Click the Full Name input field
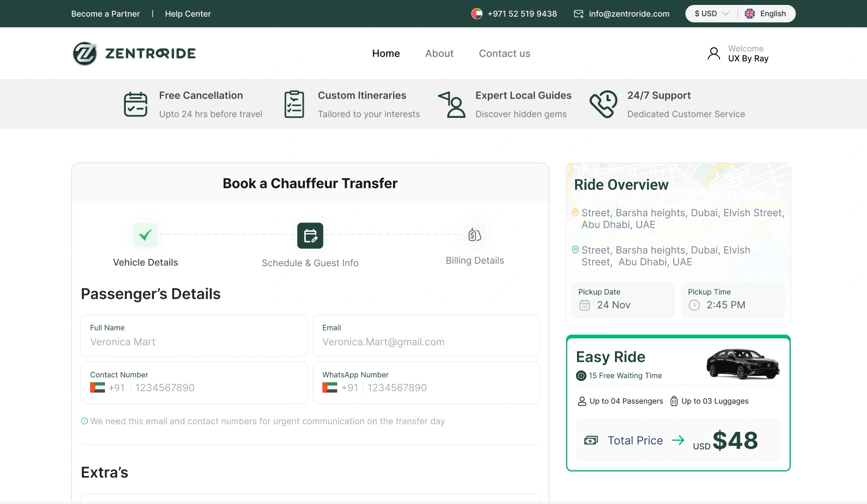The width and height of the screenshot is (867, 504). click(194, 336)
